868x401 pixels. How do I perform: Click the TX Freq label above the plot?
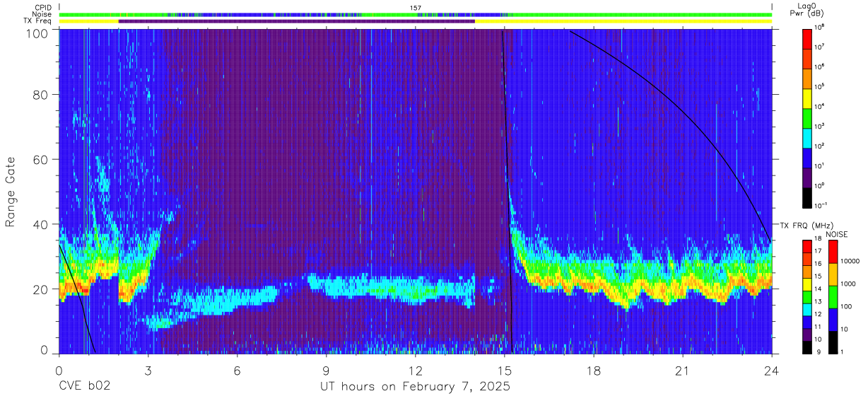tap(38, 21)
